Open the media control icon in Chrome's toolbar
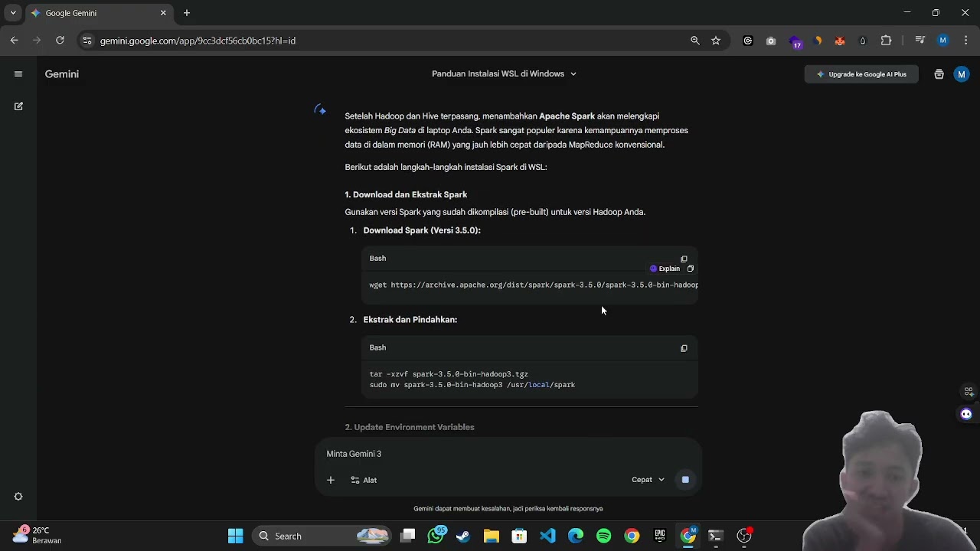The height and width of the screenshot is (551, 980). pyautogui.click(x=920, y=41)
